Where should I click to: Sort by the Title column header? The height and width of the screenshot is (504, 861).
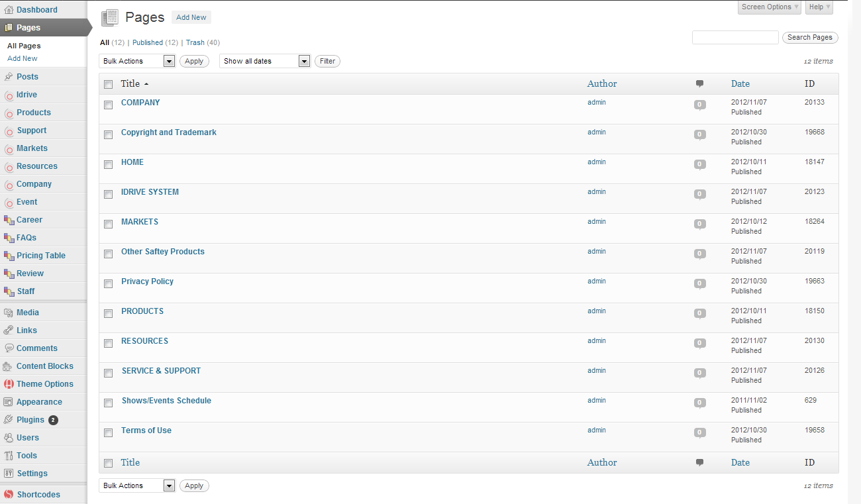(130, 83)
